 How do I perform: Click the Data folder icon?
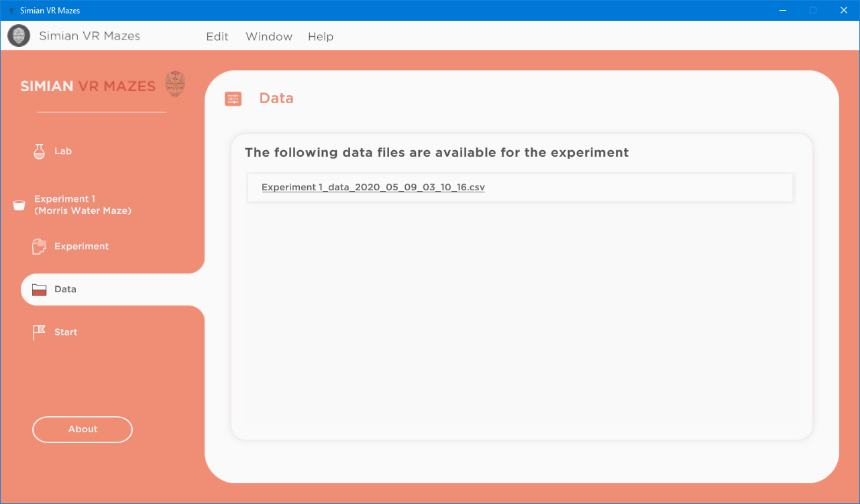(x=38, y=289)
